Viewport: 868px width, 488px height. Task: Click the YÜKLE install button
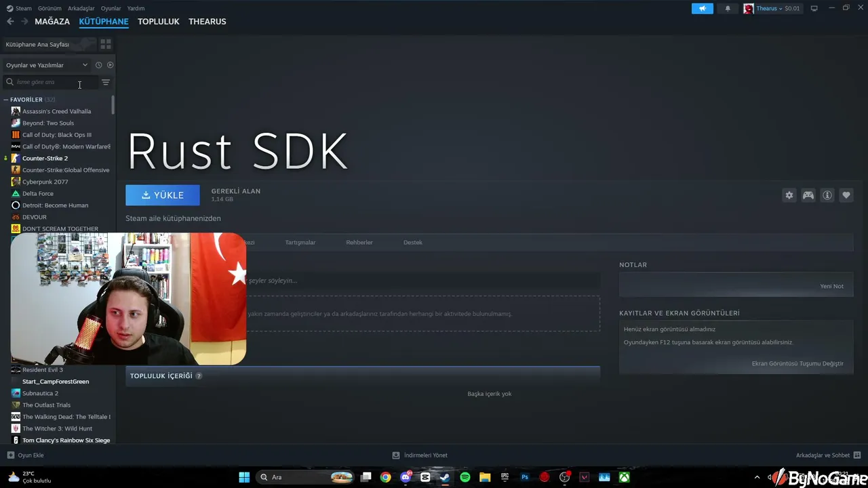163,195
